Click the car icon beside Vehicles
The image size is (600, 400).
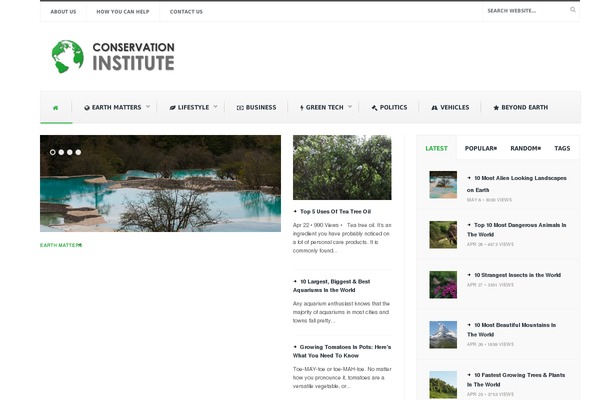coord(434,108)
